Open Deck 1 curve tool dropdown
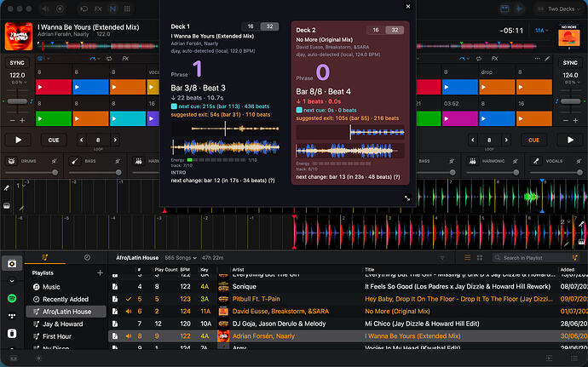Screen dimensions: 588x367 pyautogui.click(x=95, y=59)
